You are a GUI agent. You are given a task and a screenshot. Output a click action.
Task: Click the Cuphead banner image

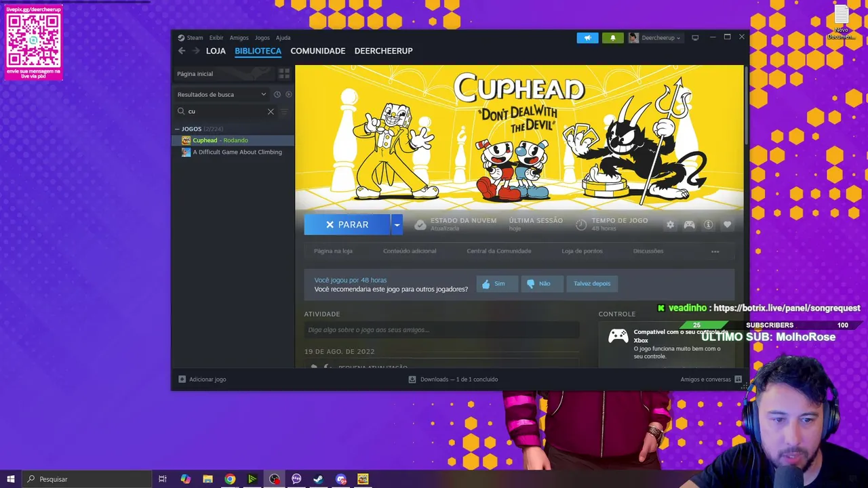(519, 138)
